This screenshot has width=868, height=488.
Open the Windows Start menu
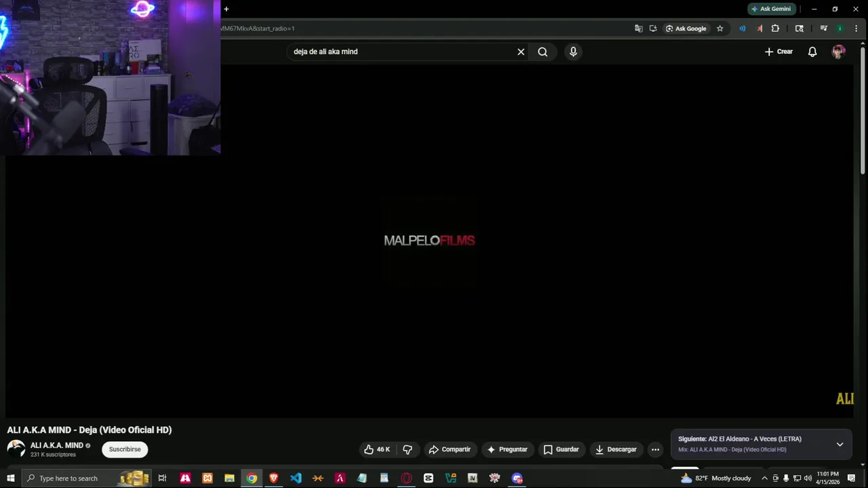click(11, 479)
